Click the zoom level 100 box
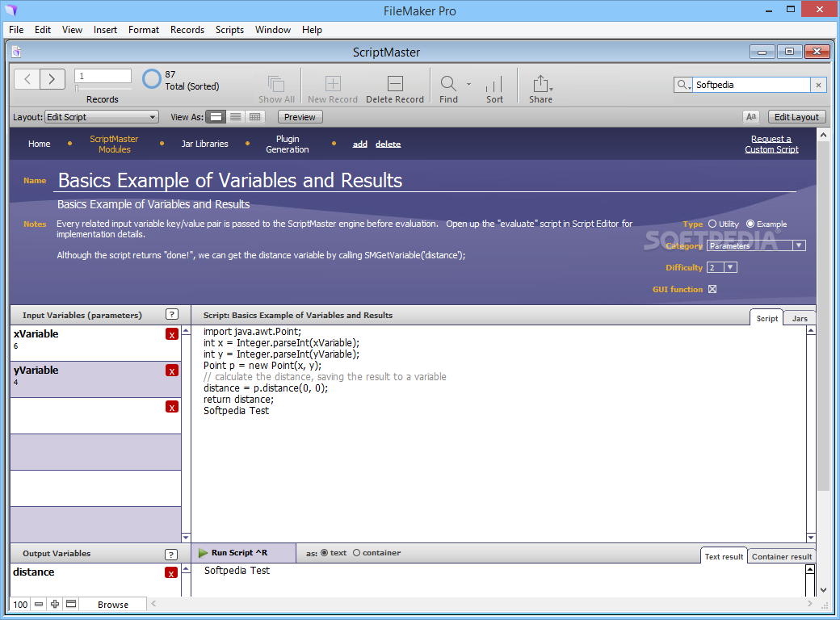The width and height of the screenshot is (840, 620). click(20, 604)
